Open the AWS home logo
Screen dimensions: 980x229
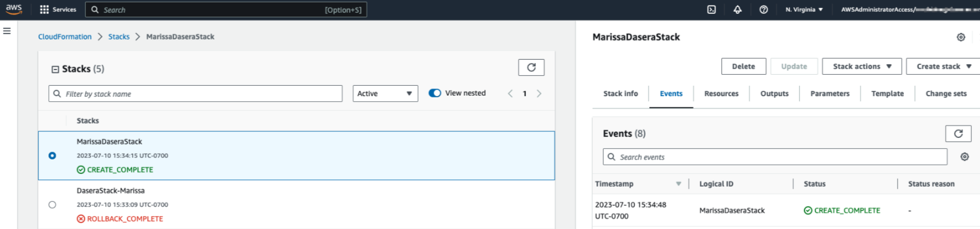click(14, 9)
